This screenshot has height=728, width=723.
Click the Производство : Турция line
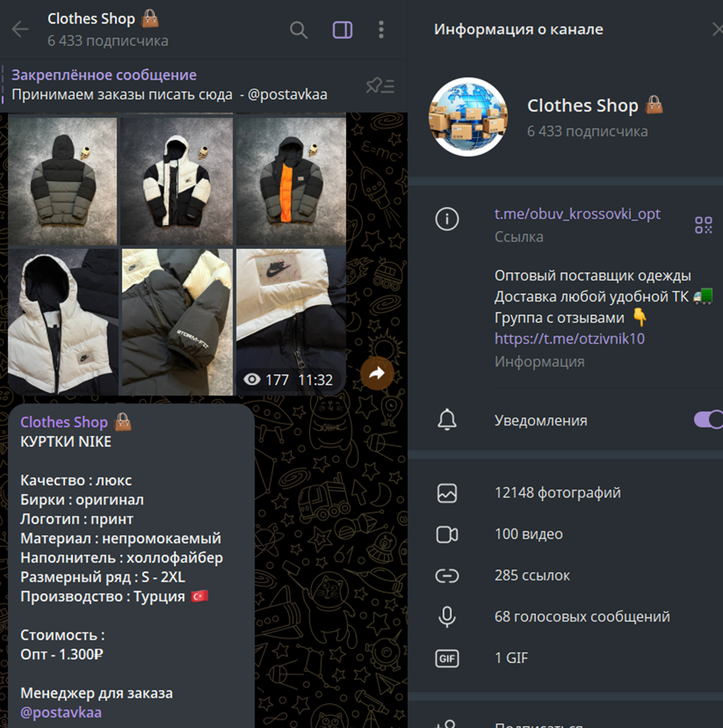pos(114,596)
